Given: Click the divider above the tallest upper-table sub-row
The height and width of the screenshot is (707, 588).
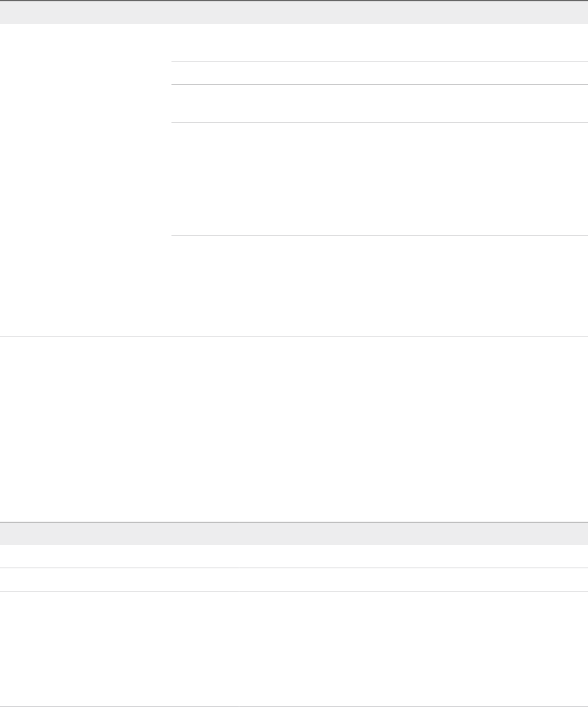Looking at the screenshot, I should (379, 122).
